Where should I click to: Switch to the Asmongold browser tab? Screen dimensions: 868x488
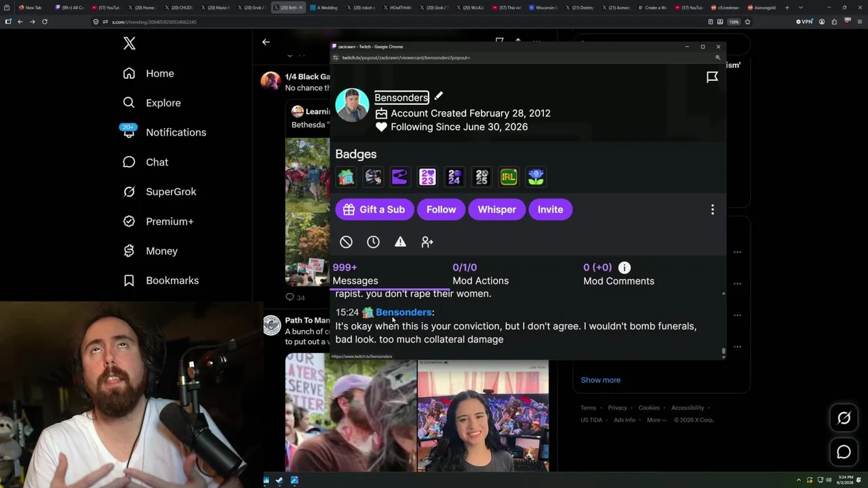pyautogui.click(x=760, y=7)
